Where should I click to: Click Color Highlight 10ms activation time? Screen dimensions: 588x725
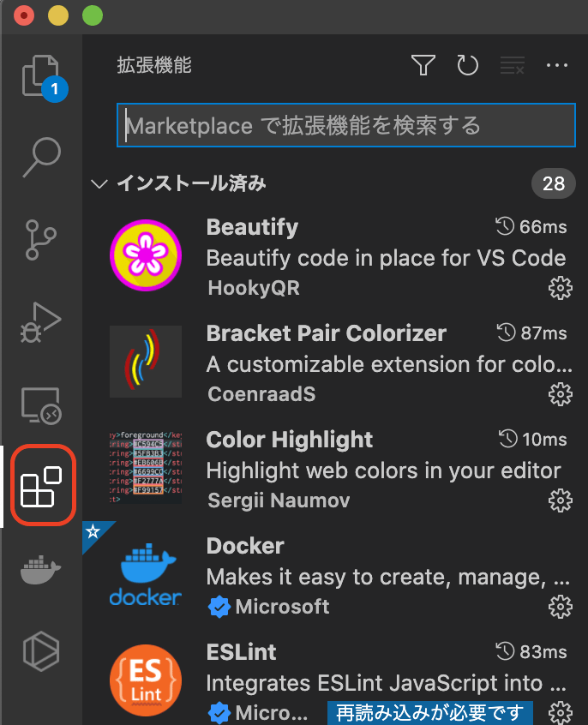533,440
